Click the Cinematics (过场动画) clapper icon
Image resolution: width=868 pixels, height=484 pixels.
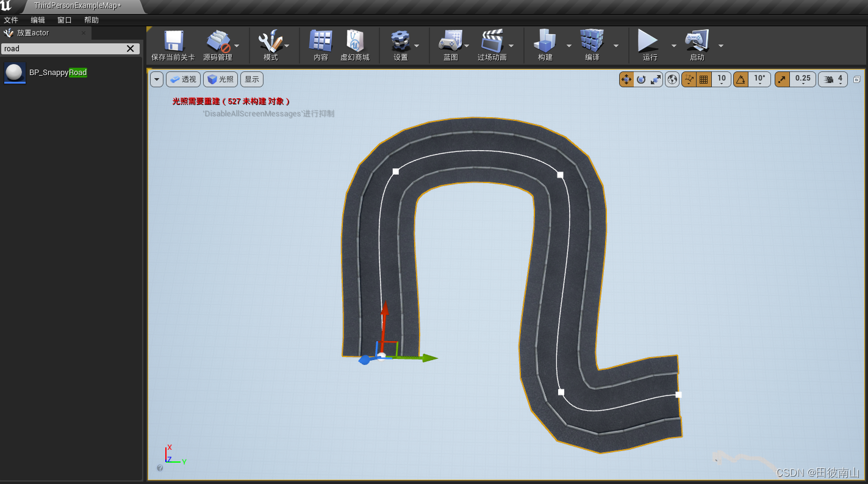pyautogui.click(x=492, y=41)
